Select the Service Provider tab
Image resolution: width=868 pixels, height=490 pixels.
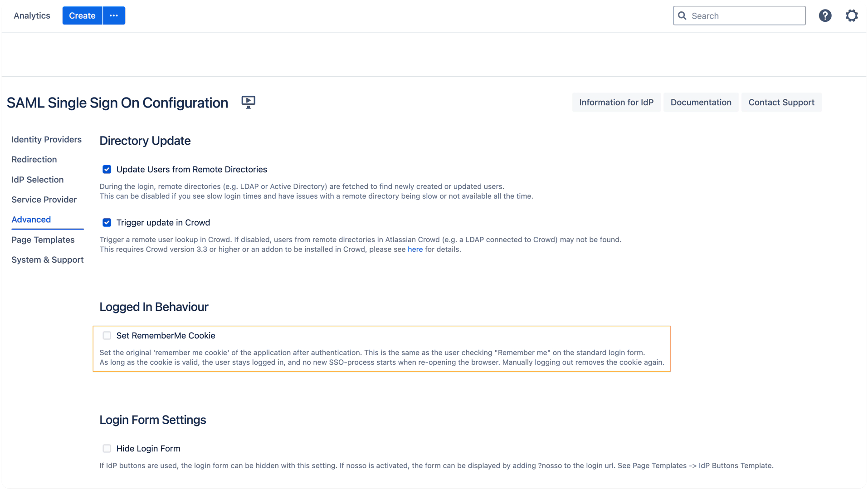pyautogui.click(x=44, y=200)
